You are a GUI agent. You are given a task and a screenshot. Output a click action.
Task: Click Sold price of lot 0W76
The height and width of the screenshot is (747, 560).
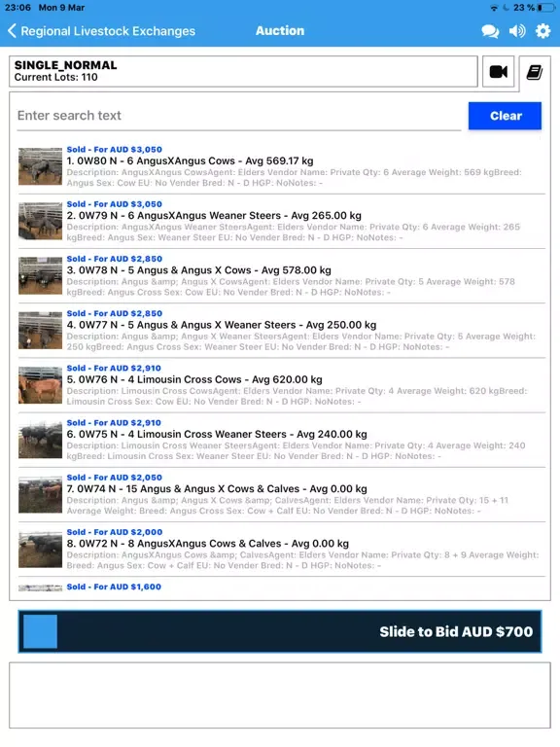point(114,369)
